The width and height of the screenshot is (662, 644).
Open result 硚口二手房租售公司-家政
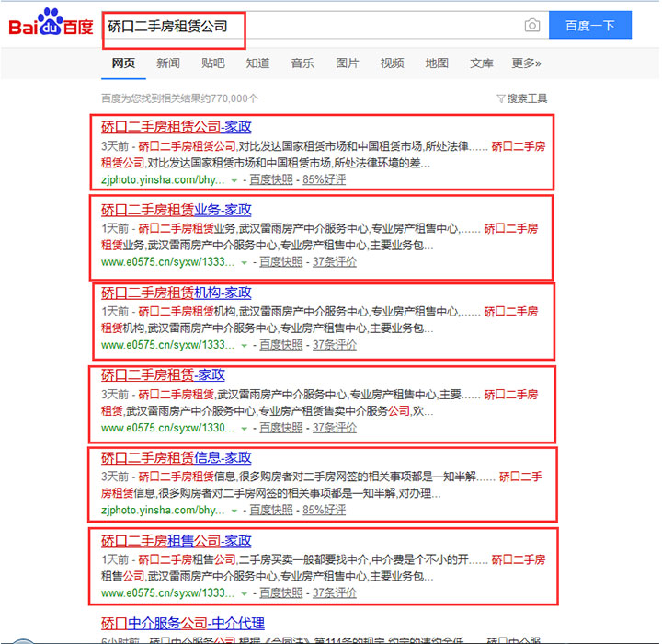176,541
